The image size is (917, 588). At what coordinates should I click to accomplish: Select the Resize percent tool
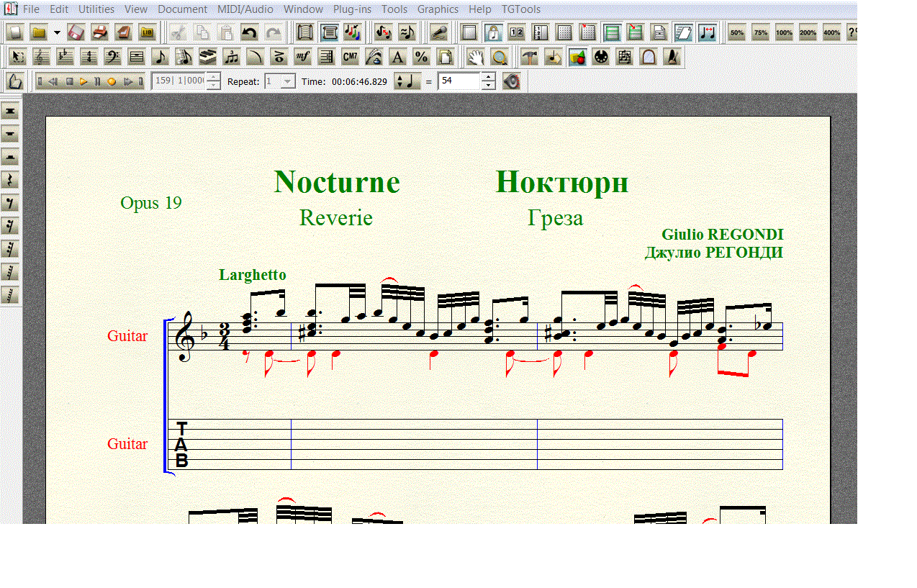click(x=422, y=57)
